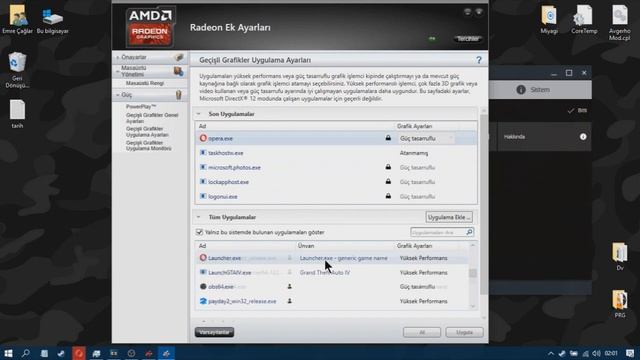640x360 pixels.
Task: Collapse the Masaüstü Yönetimi sidebar group
Action: coord(118,71)
